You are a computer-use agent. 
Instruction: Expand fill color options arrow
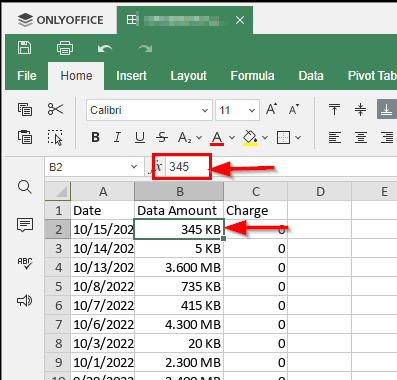coord(265,138)
